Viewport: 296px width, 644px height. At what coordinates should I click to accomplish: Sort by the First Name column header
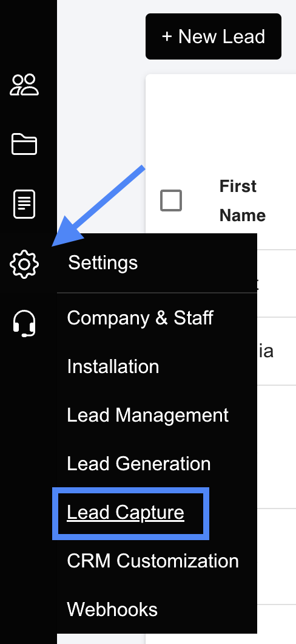(242, 200)
